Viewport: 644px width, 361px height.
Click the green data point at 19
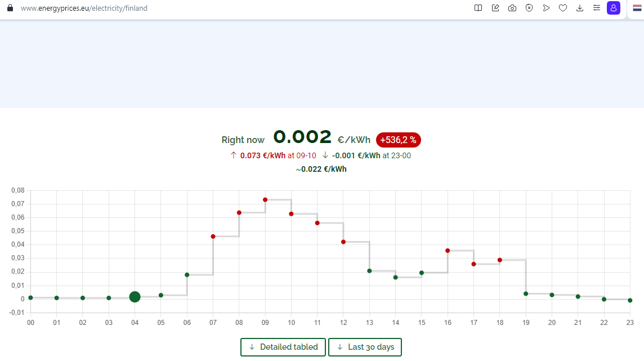point(526,293)
